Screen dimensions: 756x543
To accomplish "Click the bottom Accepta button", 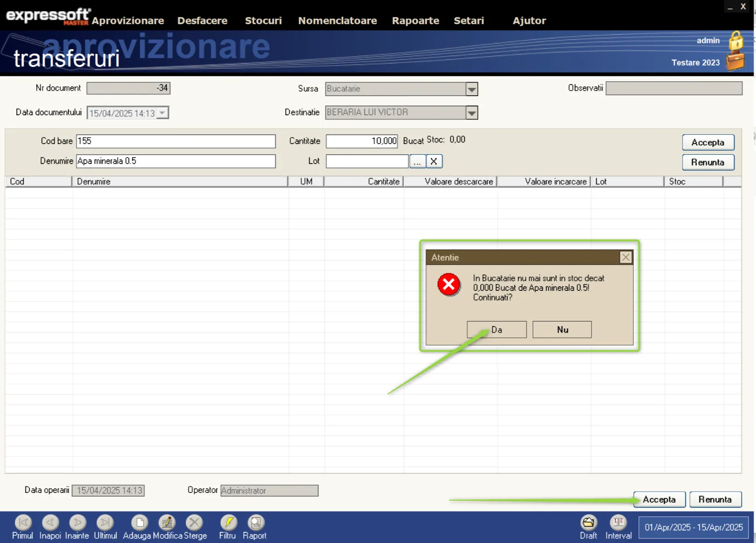I will (659, 499).
